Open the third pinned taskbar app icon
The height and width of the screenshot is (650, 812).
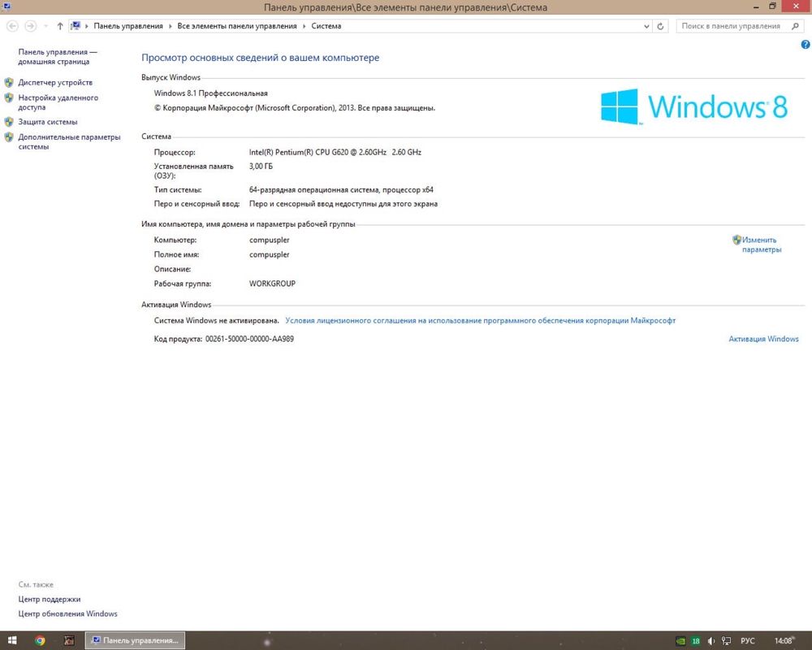click(68, 641)
